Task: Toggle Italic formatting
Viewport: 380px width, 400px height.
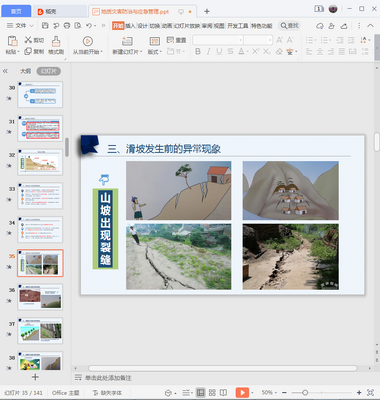Action: 209,52
